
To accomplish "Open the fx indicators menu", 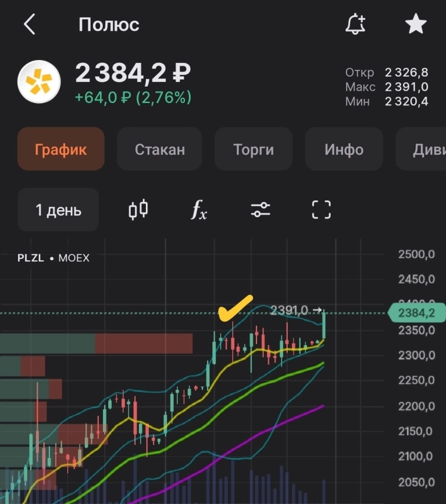I will click(199, 210).
